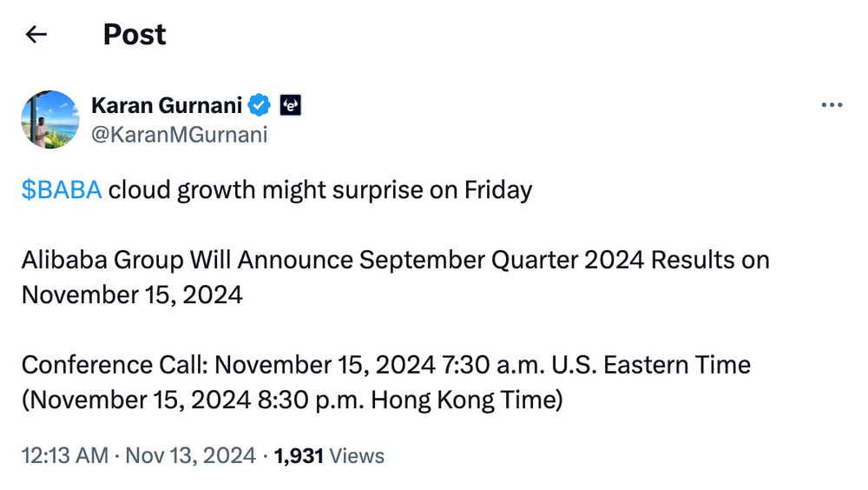The height and width of the screenshot is (490, 868).
Task: Click the $BABA cashtag link
Action: [62, 190]
